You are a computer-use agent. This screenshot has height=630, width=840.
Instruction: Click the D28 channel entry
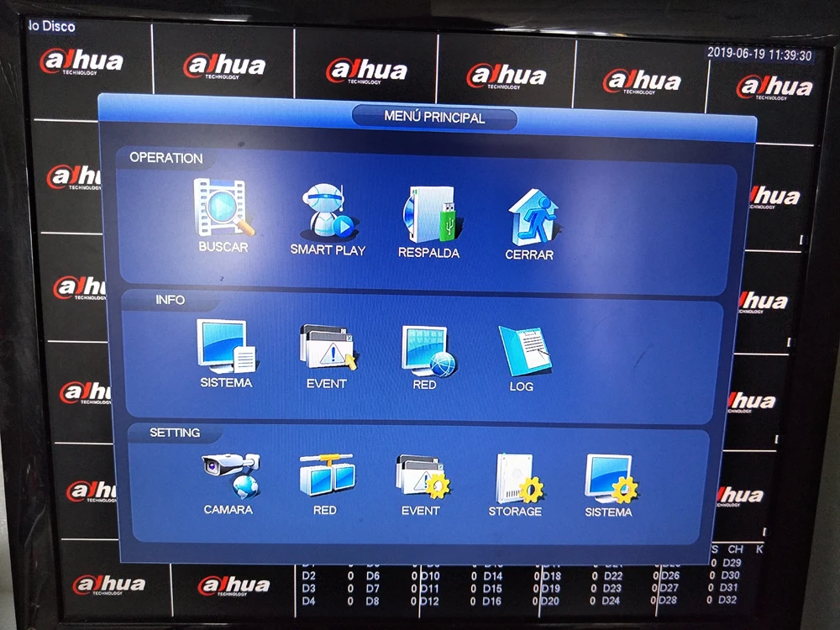coord(668,600)
